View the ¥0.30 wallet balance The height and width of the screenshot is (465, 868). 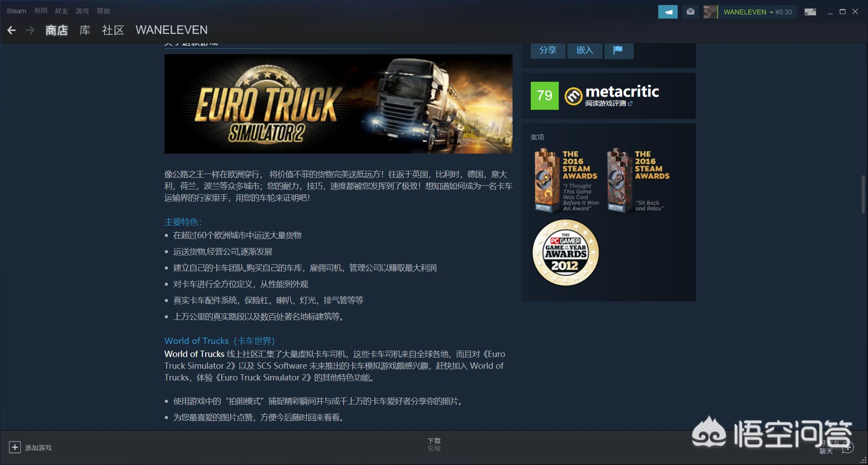click(784, 12)
